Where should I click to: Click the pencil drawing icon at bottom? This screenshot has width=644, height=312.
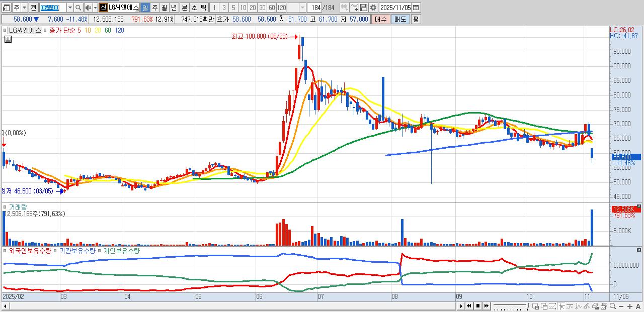(x=587, y=306)
